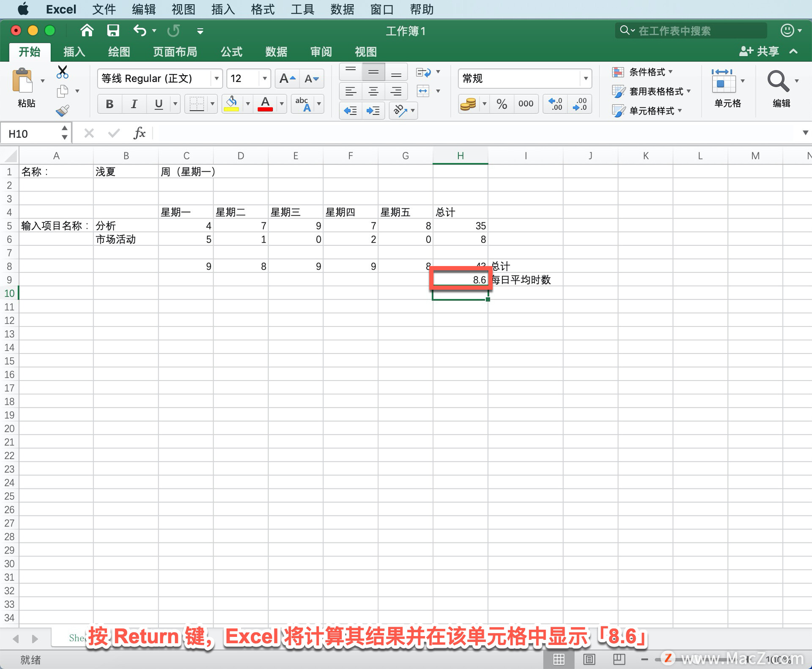
Task: Collapse the ribbon with the chevron
Action: click(794, 52)
